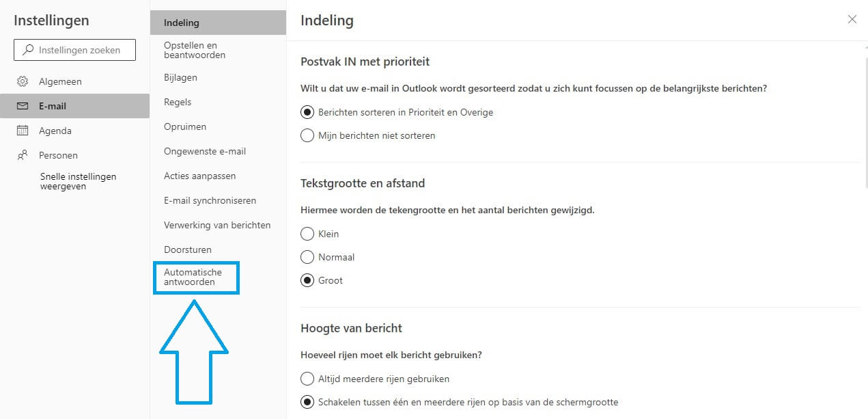Close the Indeling settings pane
Screen dimensions: 868x419
point(852,19)
